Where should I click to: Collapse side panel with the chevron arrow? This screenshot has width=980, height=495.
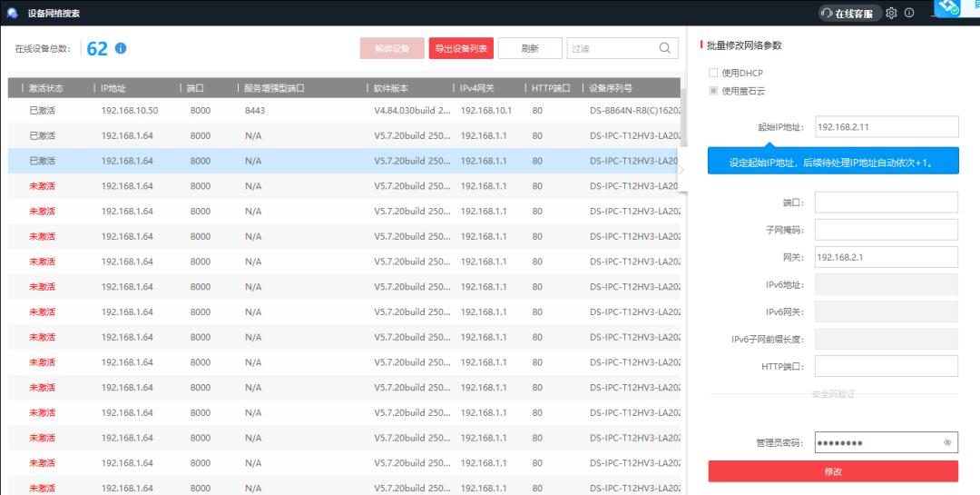point(681,169)
